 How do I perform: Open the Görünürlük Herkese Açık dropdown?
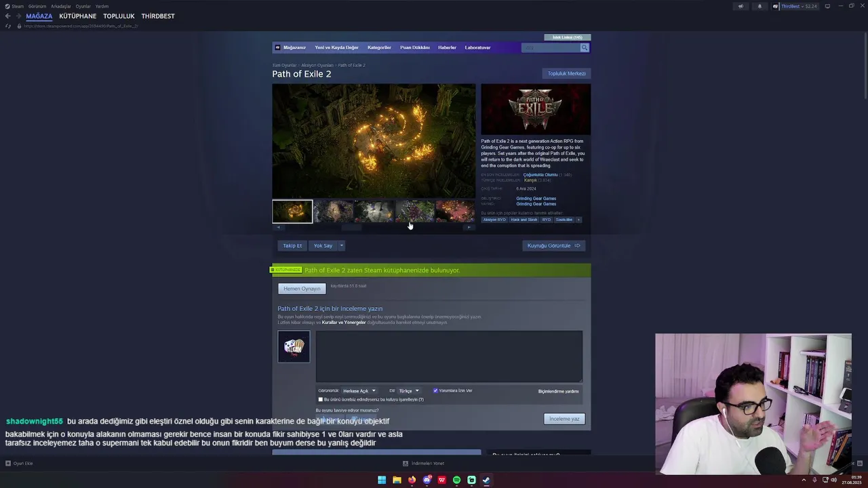tap(359, 391)
